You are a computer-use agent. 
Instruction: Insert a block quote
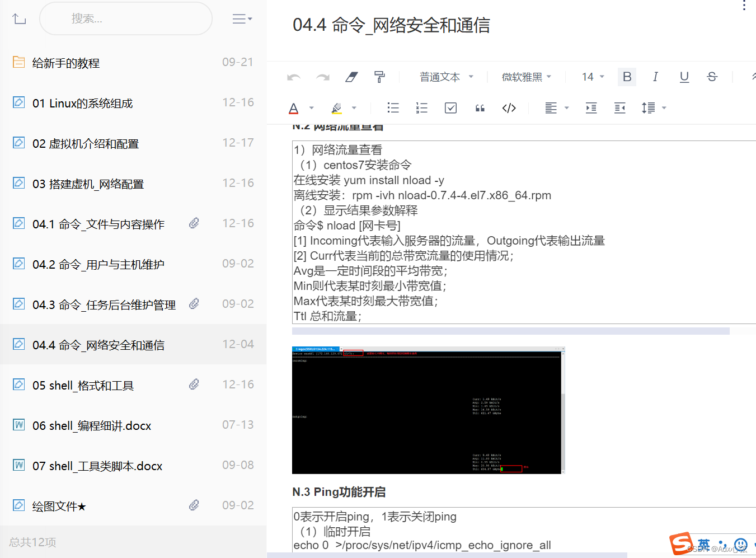pyautogui.click(x=480, y=109)
